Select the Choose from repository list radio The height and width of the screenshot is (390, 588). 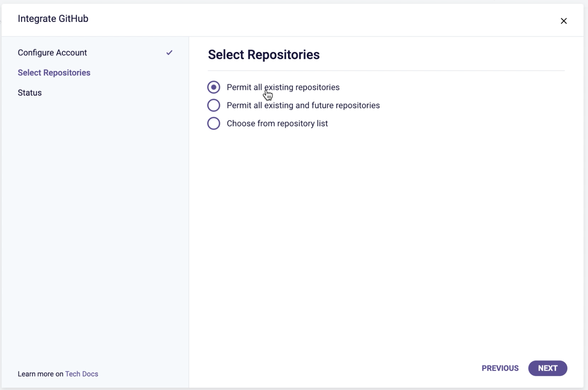tap(214, 123)
